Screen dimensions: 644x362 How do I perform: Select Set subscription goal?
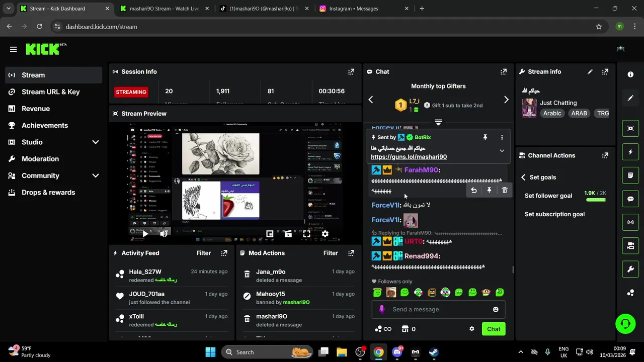(554, 214)
